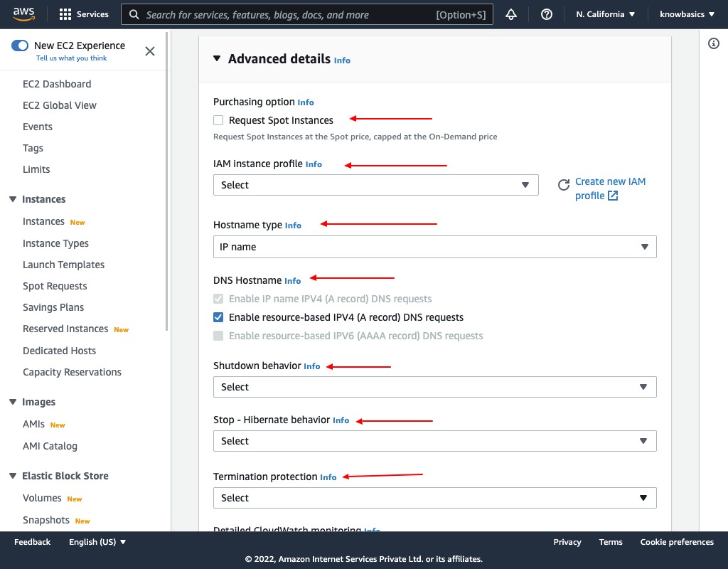This screenshot has width=728, height=569.
Task: Open the Terms link
Action: (x=611, y=542)
